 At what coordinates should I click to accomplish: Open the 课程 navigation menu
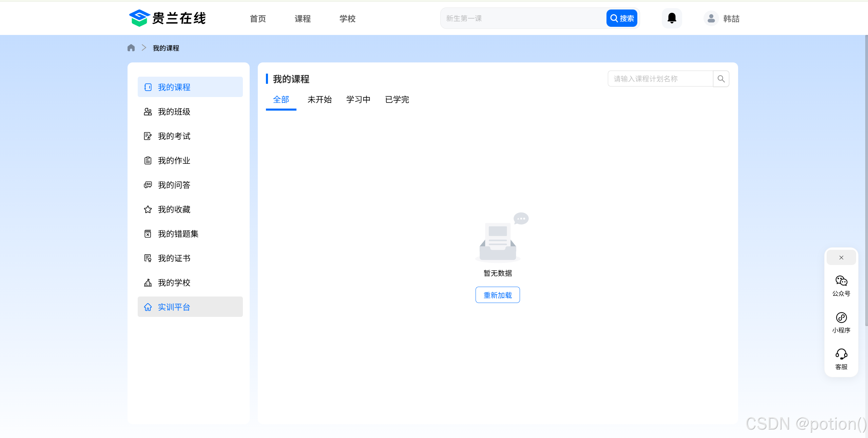(302, 19)
